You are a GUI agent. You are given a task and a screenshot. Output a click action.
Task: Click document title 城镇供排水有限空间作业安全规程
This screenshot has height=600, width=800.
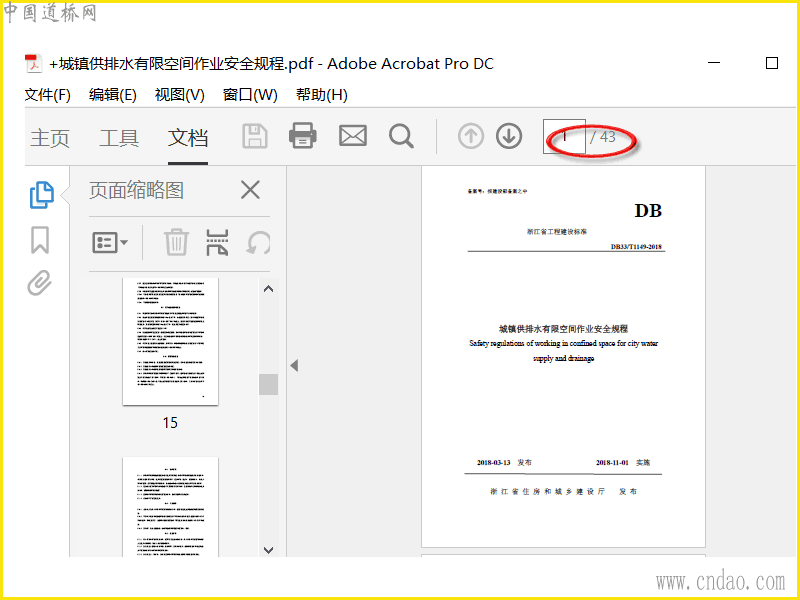click(563, 329)
